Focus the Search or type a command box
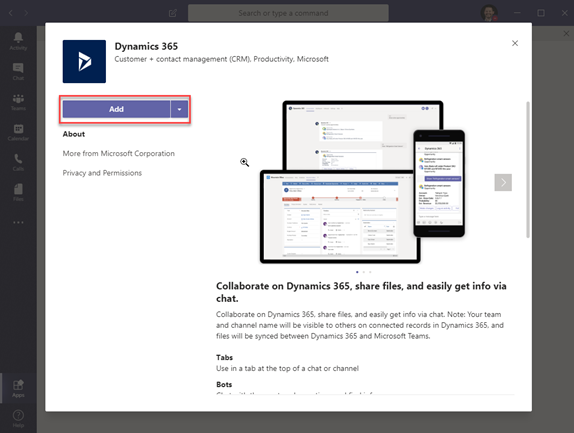This screenshot has height=433, width=574. tap(288, 13)
